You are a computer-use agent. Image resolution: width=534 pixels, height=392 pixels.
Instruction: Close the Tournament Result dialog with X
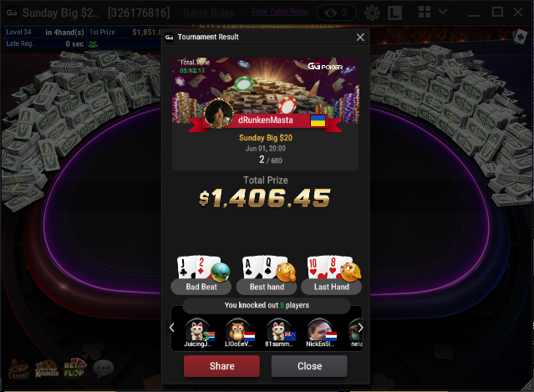[x=360, y=37]
